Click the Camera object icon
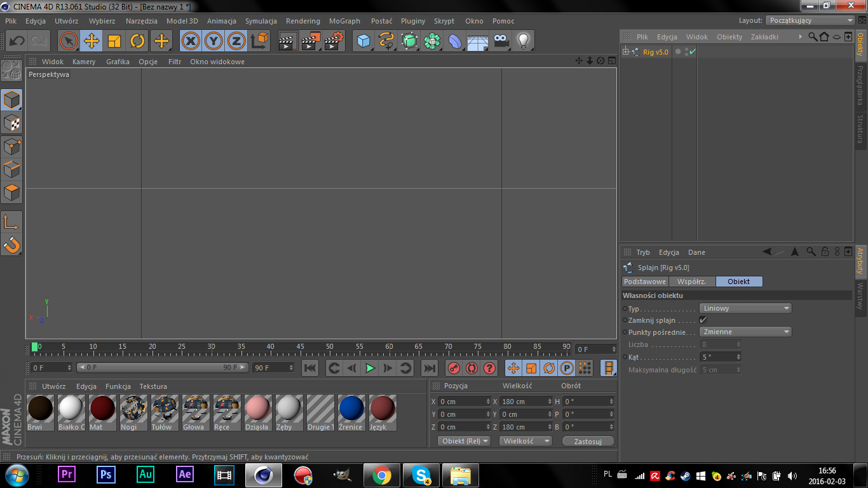868x488 pixels. 501,41
